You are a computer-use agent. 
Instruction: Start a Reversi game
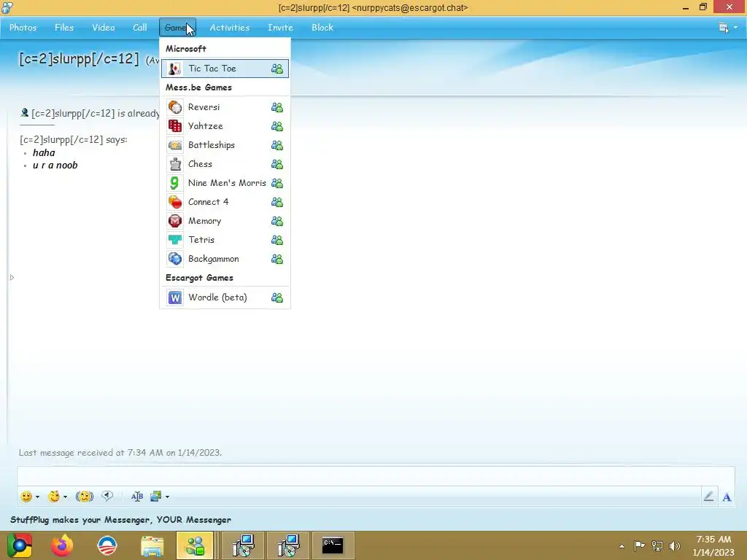225,107
